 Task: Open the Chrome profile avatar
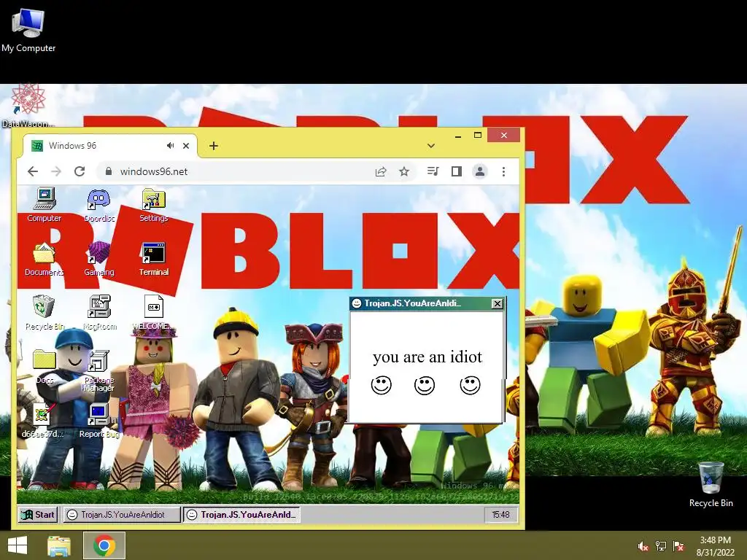click(x=480, y=171)
